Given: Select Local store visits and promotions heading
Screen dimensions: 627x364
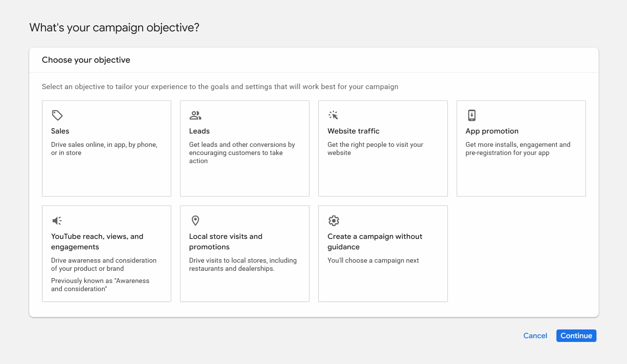Looking at the screenshot, I should pyautogui.click(x=225, y=242).
